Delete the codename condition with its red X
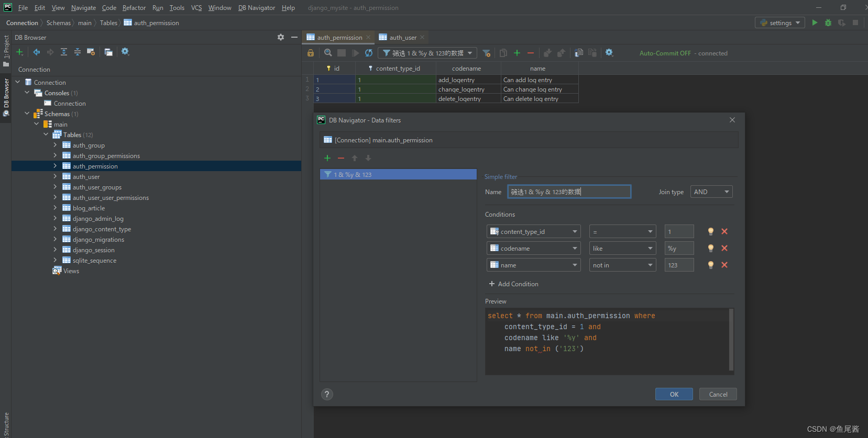This screenshot has width=868, height=438. coord(724,248)
